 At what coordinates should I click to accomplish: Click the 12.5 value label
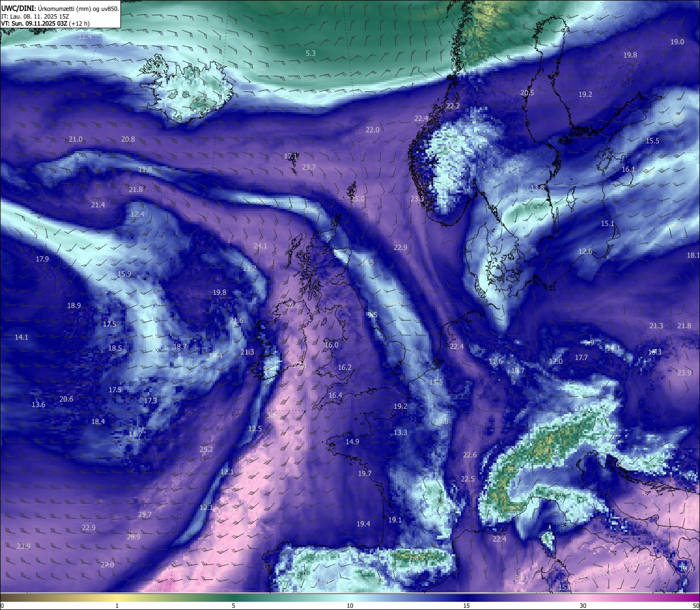pos(255,428)
